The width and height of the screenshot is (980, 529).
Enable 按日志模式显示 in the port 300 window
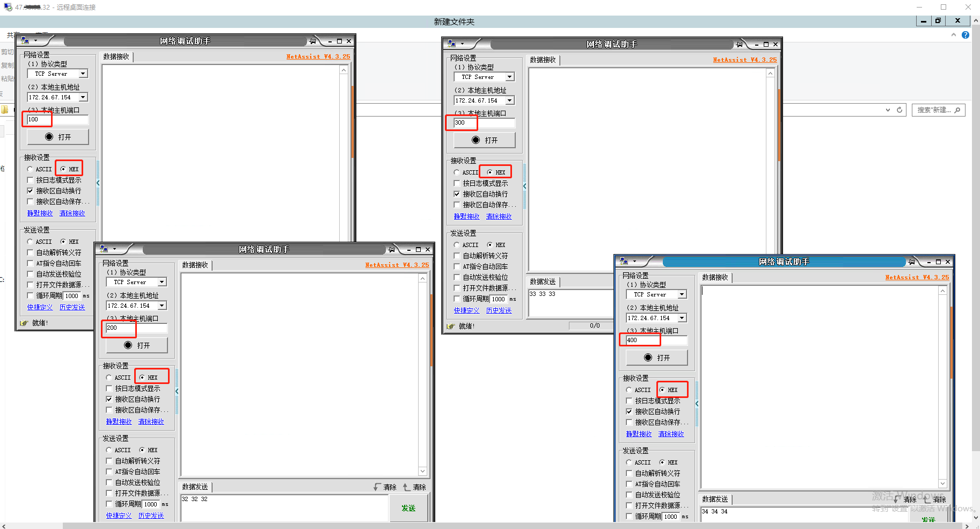point(457,183)
